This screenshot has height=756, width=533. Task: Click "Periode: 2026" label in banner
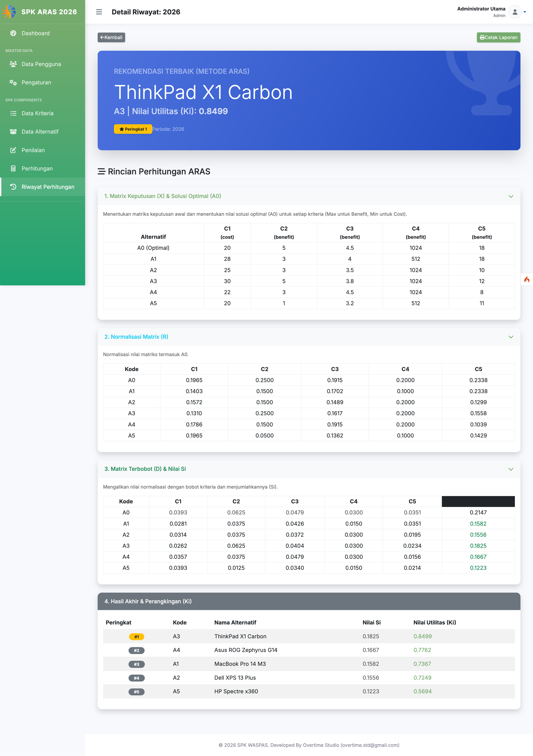pyautogui.click(x=168, y=129)
